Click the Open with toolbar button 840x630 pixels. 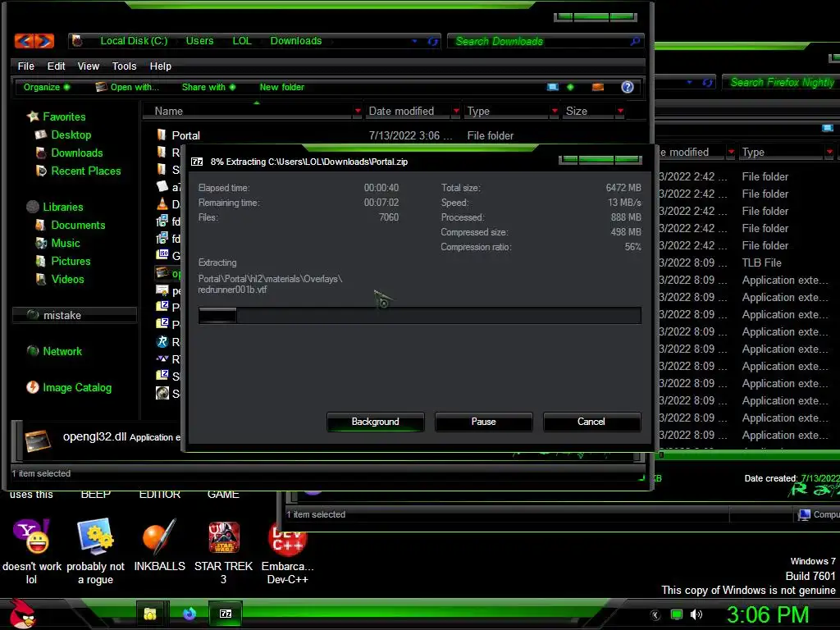(127, 87)
